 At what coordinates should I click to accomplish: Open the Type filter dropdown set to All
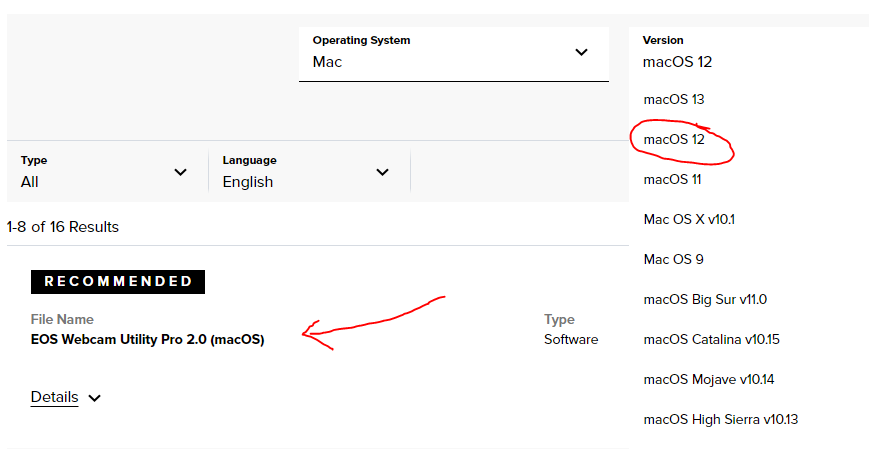pos(104,172)
